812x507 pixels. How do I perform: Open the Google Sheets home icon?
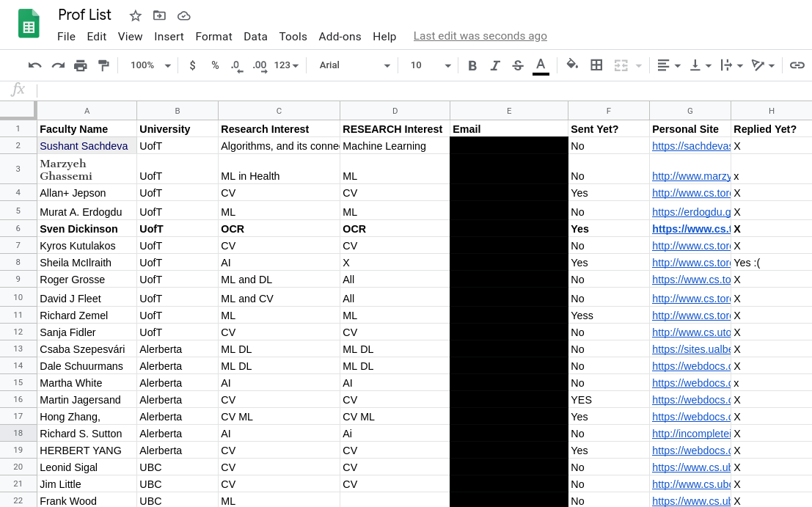pos(29,24)
